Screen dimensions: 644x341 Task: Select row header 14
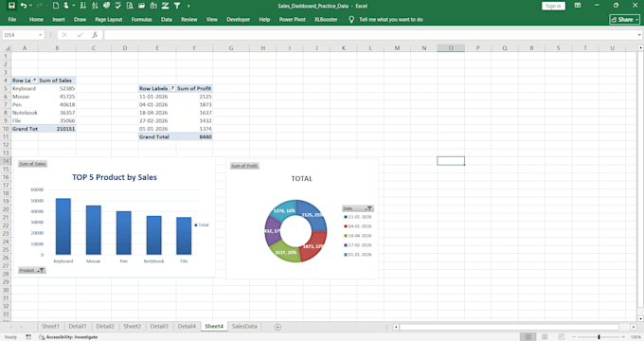tap(6, 161)
